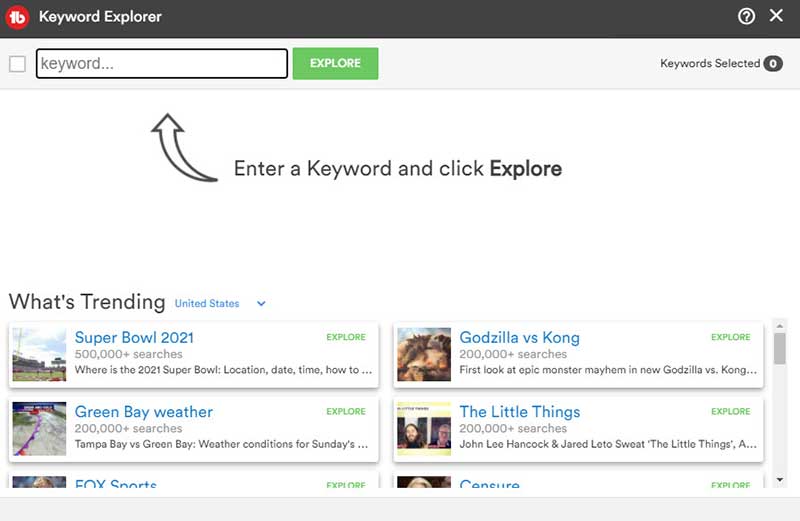800x521 pixels.
Task: Open Keywords Selected counter badge
Action: coord(773,63)
